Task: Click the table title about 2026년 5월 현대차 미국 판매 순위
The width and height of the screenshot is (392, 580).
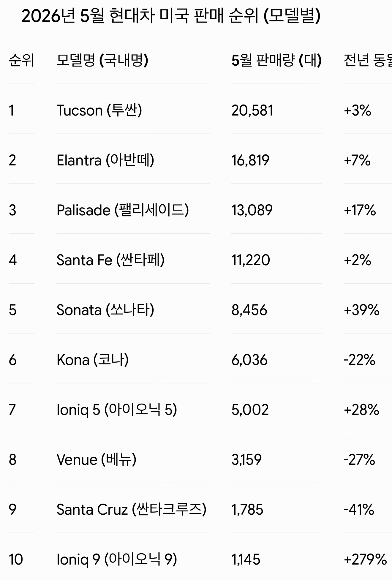Action: (171, 16)
